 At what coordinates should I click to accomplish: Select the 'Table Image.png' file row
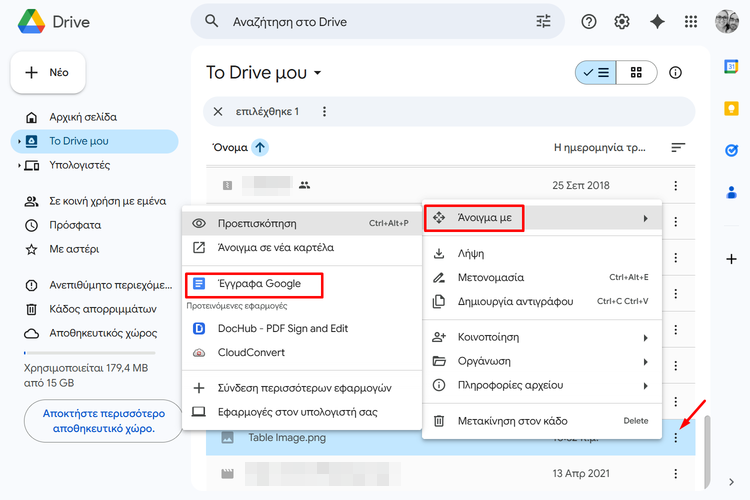(x=451, y=437)
